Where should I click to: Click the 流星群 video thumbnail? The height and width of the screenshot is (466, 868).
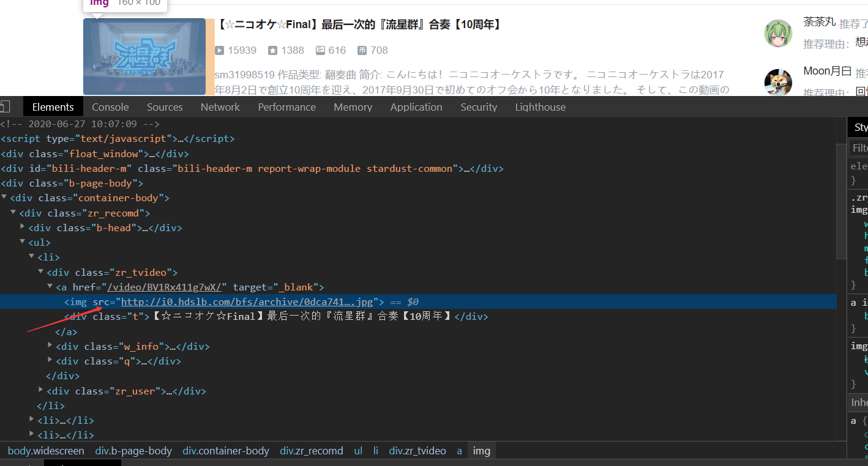tap(144, 56)
